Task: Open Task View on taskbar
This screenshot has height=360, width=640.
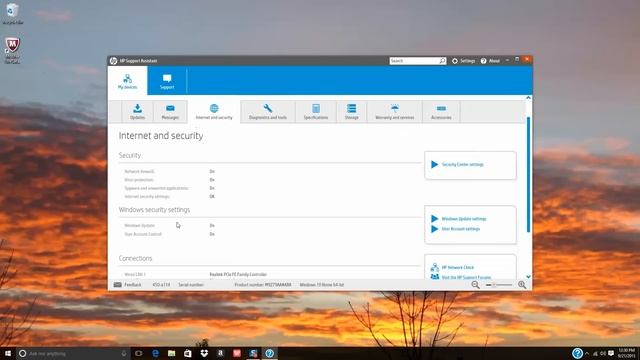Action: (x=139, y=353)
